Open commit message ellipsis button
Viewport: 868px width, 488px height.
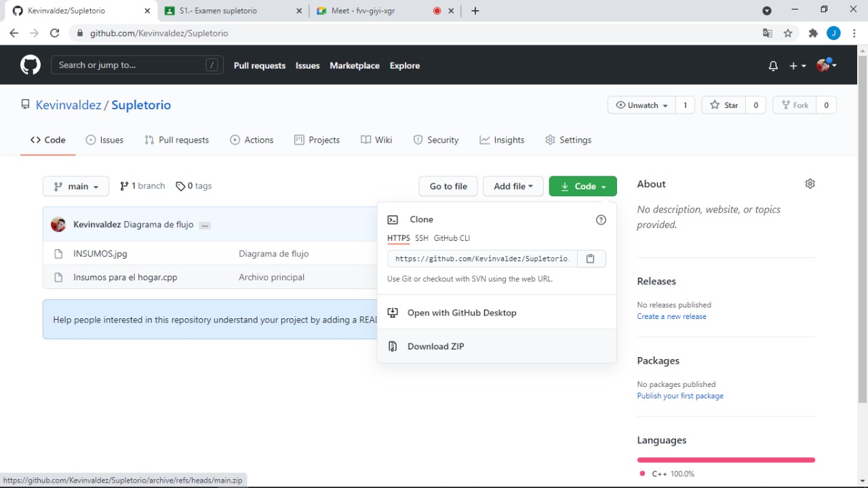pos(205,225)
